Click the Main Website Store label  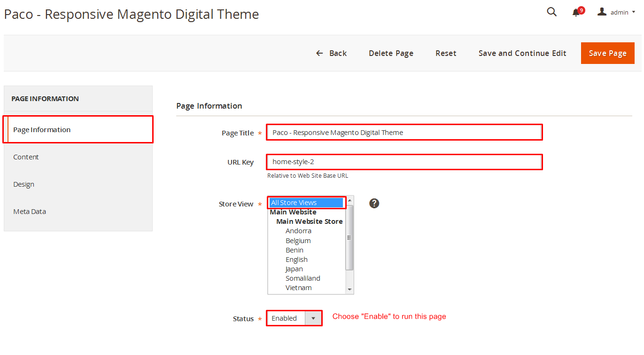[310, 221]
